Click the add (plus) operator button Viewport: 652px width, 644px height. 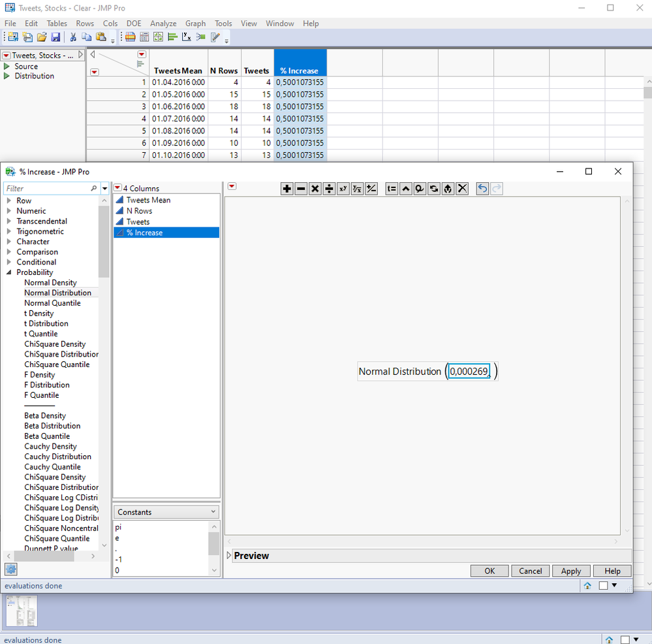point(287,189)
